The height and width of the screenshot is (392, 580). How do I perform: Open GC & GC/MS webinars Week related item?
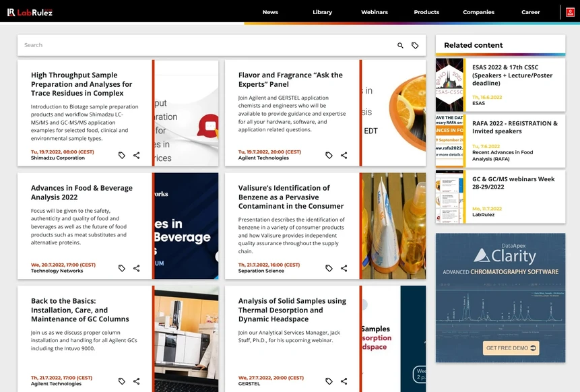pyautogui.click(x=513, y=183)
